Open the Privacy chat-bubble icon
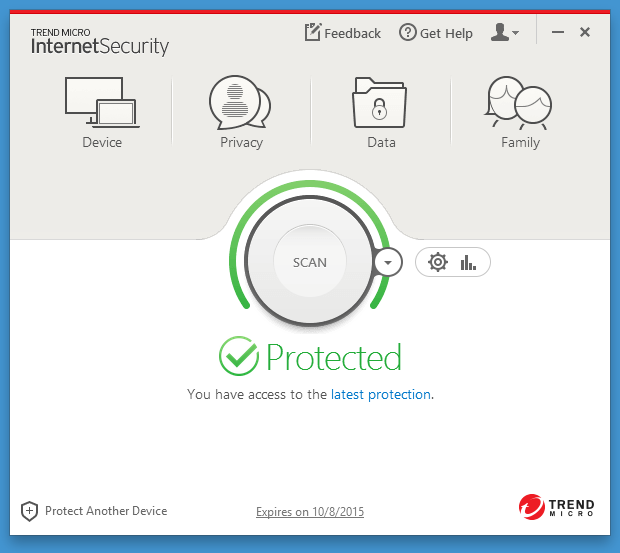This screenshot has height=553, width=620. point(240,102)
